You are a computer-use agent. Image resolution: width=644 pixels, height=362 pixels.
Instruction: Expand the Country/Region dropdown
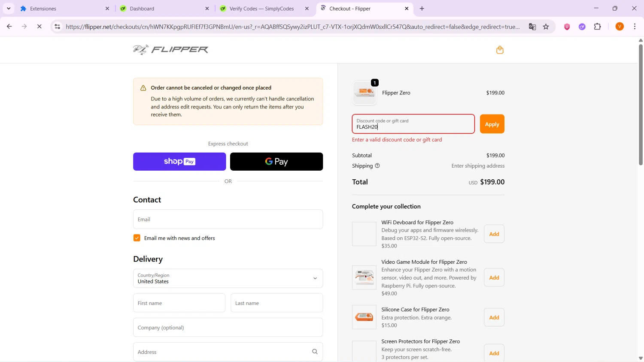228,278
